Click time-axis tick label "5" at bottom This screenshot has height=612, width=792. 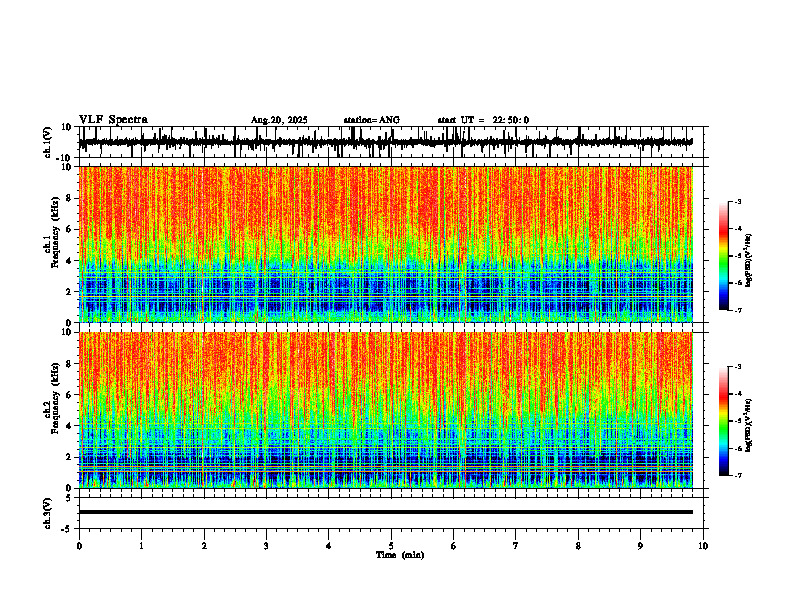(x=391, y=546)
